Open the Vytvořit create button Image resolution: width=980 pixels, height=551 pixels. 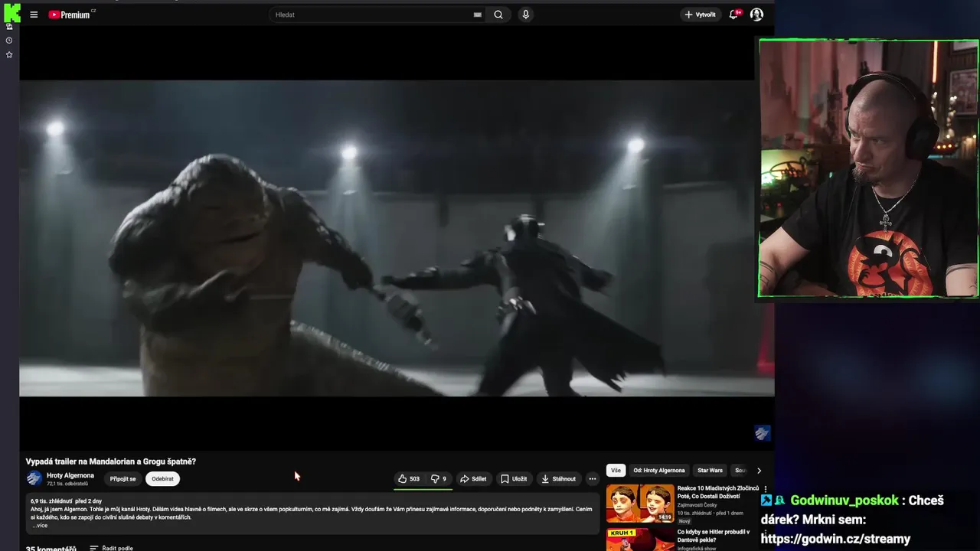[x=700, y=15]
